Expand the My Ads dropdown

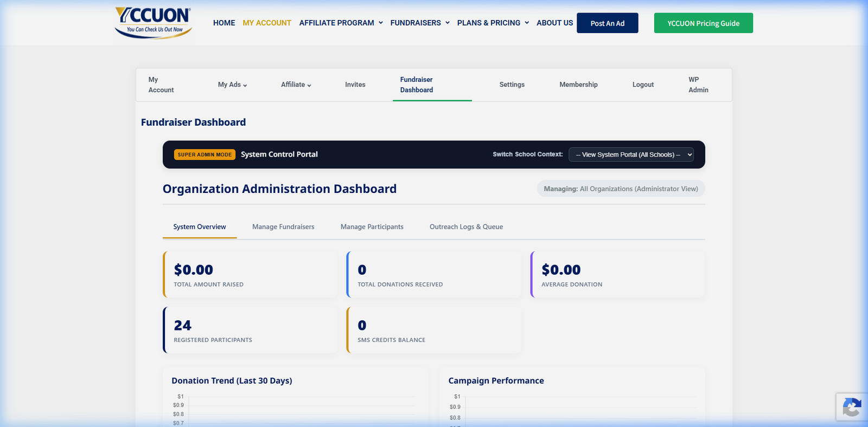click(x=232, y=85)
